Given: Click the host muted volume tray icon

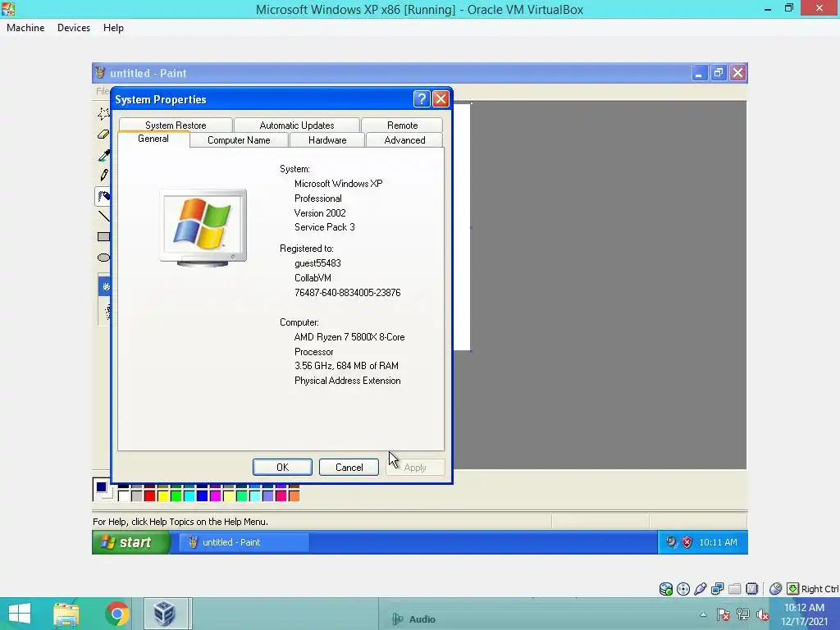Looking at the screenshot, I should pyautogui.click(x=762, y=614).
